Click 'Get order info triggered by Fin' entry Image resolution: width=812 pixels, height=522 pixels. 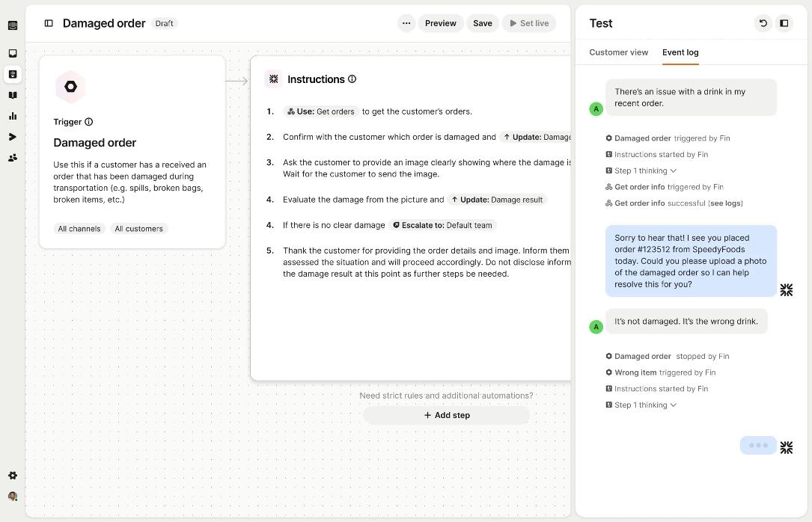(x=665, y=187)
